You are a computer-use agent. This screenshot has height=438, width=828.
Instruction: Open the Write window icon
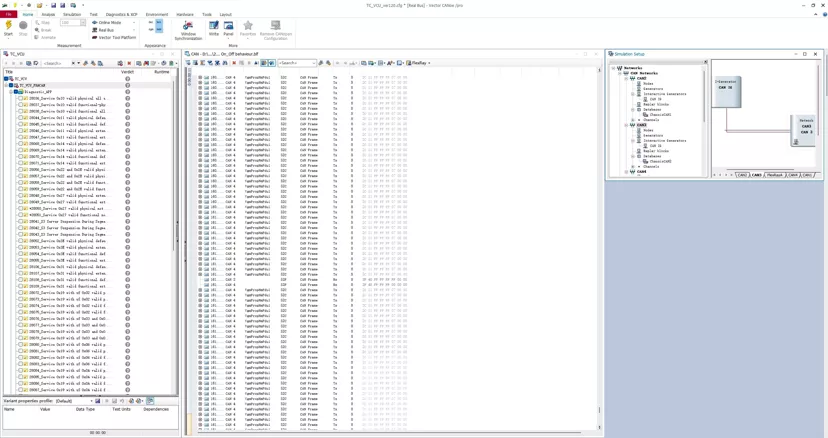(213, 28)
